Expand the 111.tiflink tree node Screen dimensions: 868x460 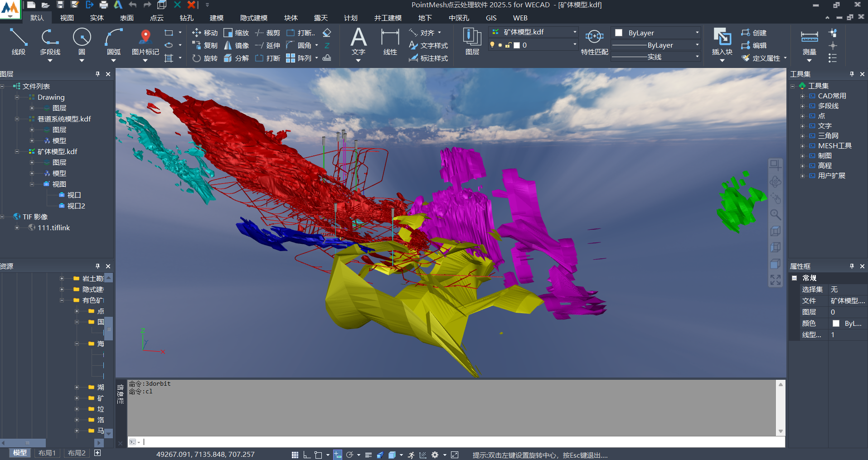(x=17, y=228)
